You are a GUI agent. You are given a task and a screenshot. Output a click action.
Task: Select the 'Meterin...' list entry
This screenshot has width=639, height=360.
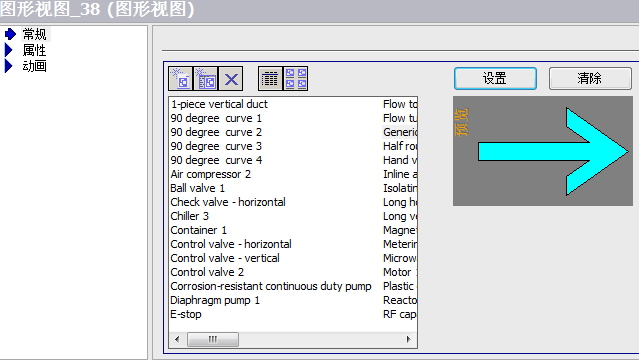pyautogui.click(x=400, y=244)
